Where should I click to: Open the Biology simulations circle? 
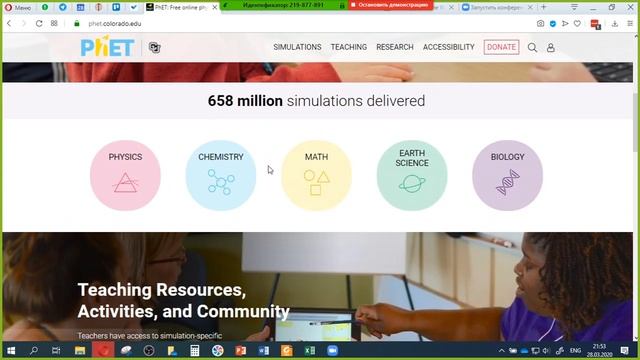click(507, 176)
